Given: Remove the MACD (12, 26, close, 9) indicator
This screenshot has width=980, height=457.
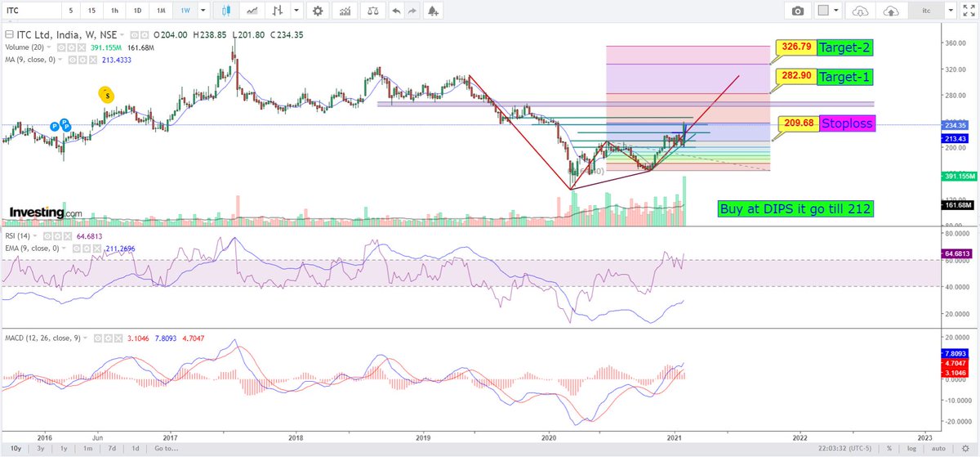Looking at the screenshot, I should coord(118,338).
